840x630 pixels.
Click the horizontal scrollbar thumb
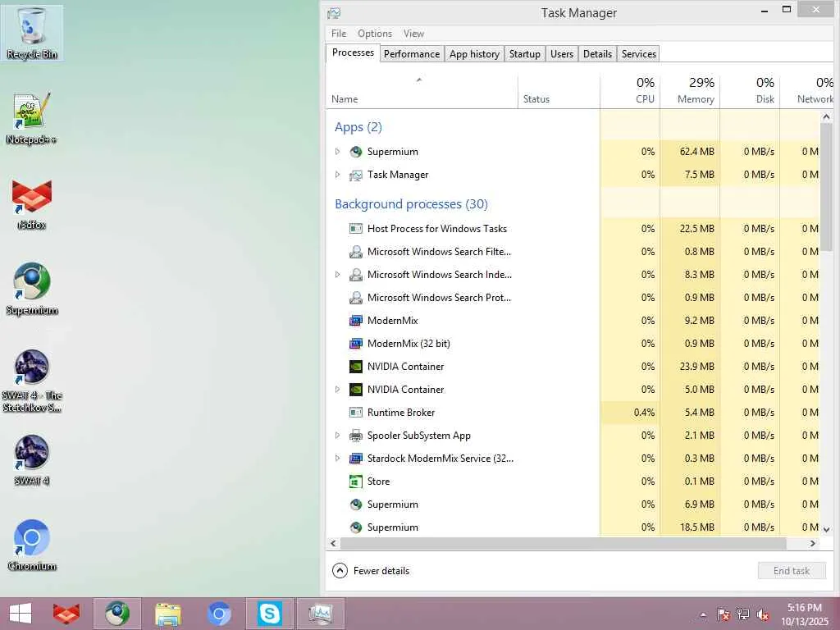563,544
